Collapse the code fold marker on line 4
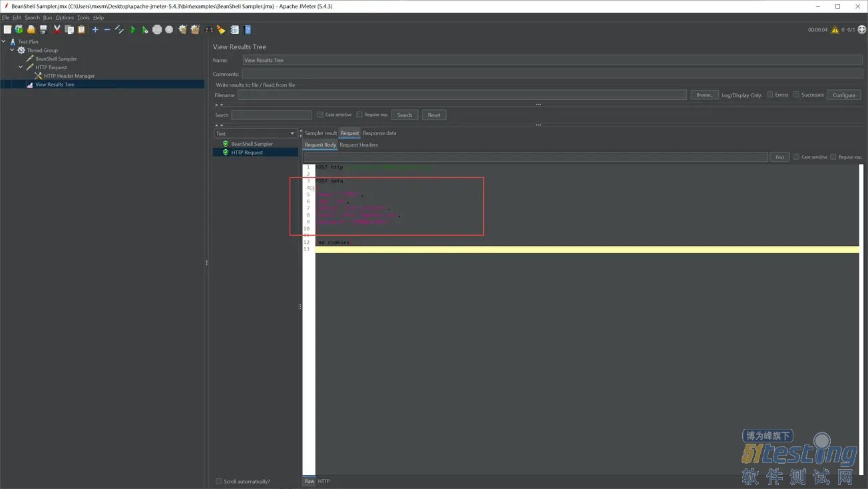This screenshot has height=489, width=868. (x=312, y=188)
